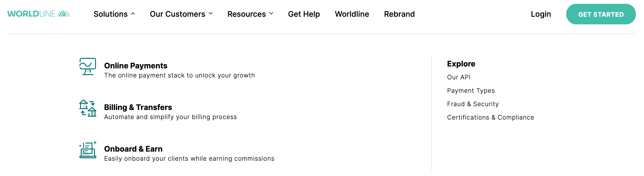The width and height of the screenshot is (644, 176).
Task: Click the Worldline logo icon
Action: click(x=64, y=14)
